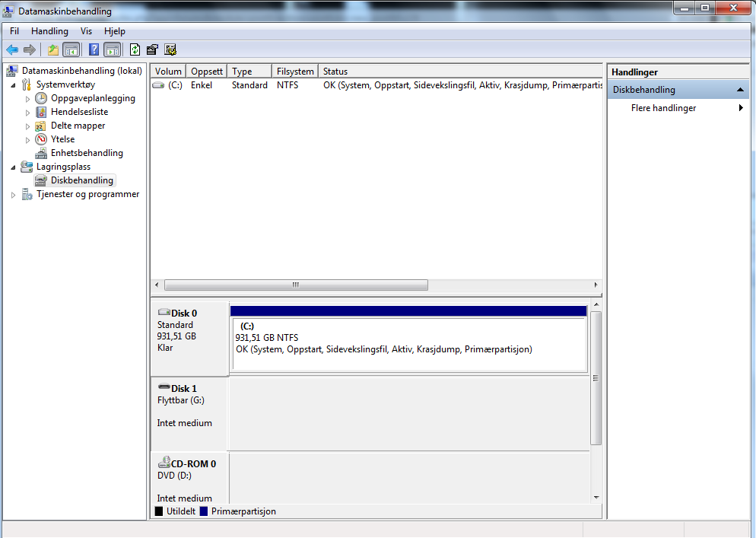Image resolution: width=756 pixels, height=538 pixels.
Task: Open the Flere handlinger submenu
Action: click(x=678, y=108)
